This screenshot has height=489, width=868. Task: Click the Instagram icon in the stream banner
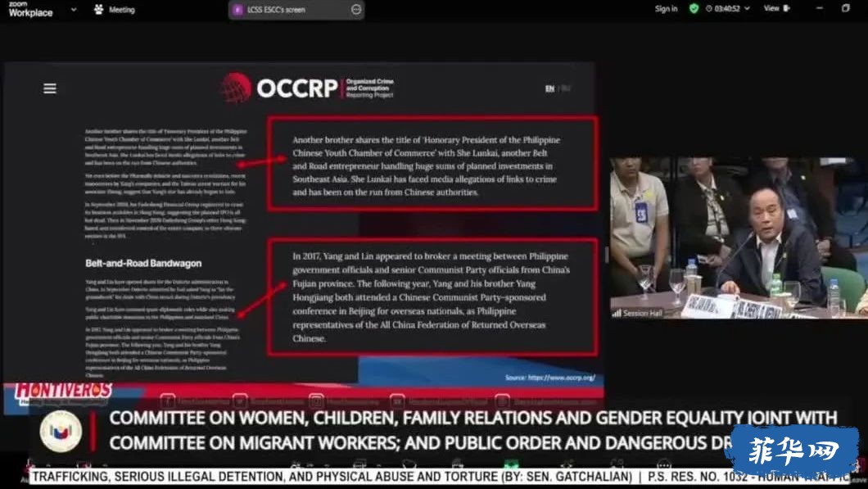pyautogui.click(x=316, y=401)
